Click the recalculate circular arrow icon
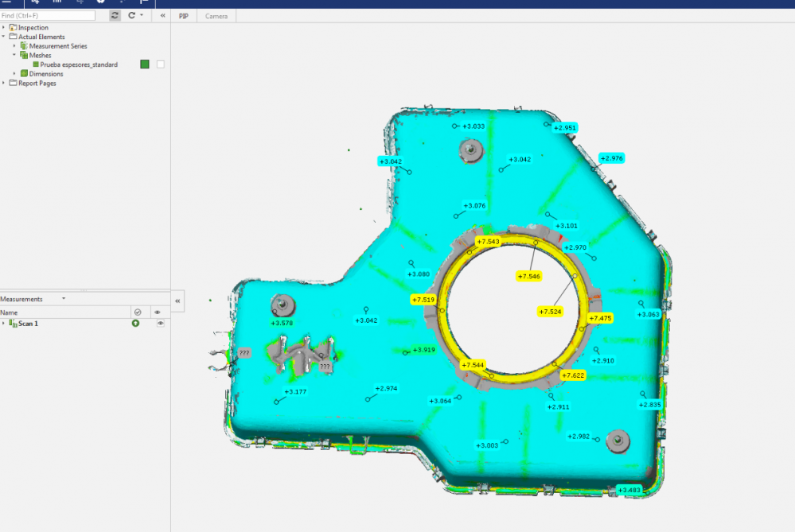The height and width of the screenshot is (532, 795). pos(131,15)
